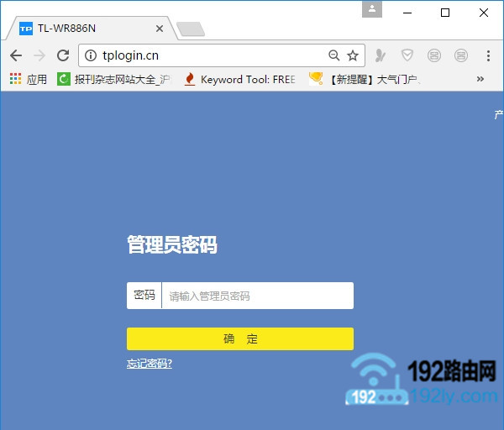This screenshot has width=504, height=430.
Task: Click the shield extension icon in toolbar
Action: [407, 55]
